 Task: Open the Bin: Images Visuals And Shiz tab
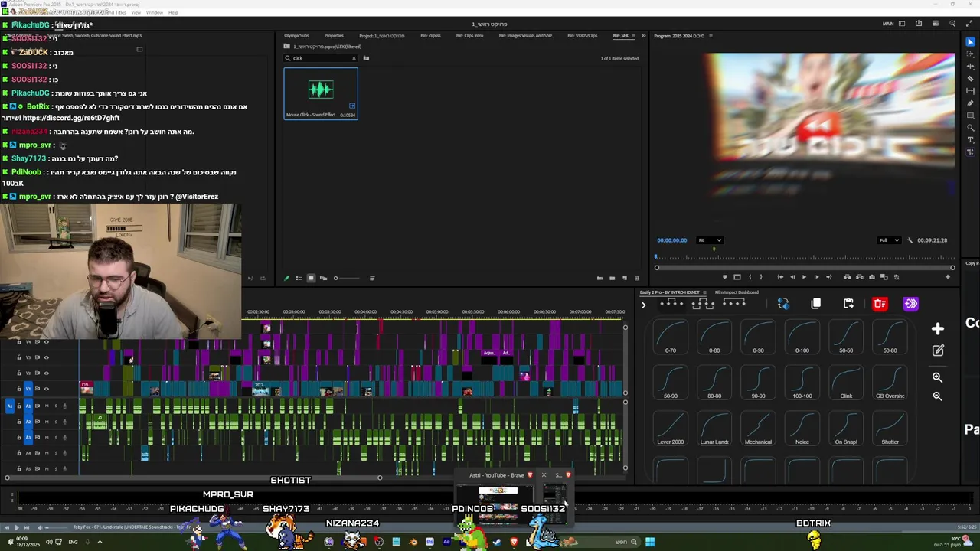click(x=525, y=36)
